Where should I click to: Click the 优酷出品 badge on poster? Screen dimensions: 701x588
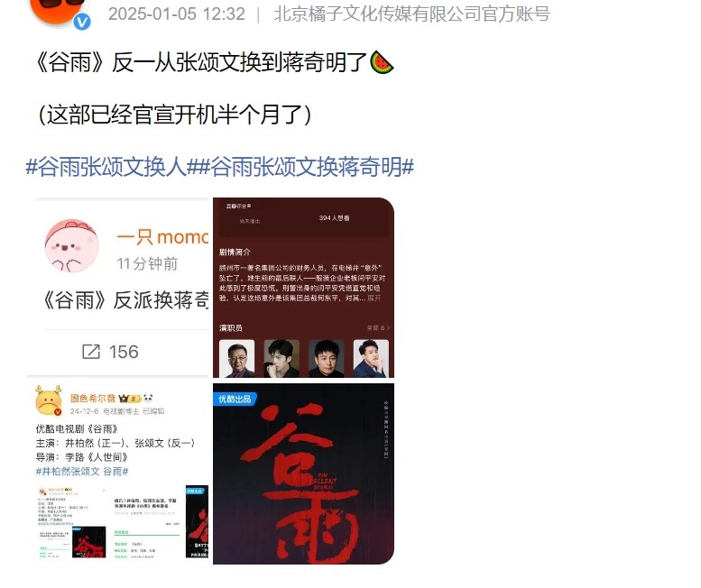tap(235, 399)
